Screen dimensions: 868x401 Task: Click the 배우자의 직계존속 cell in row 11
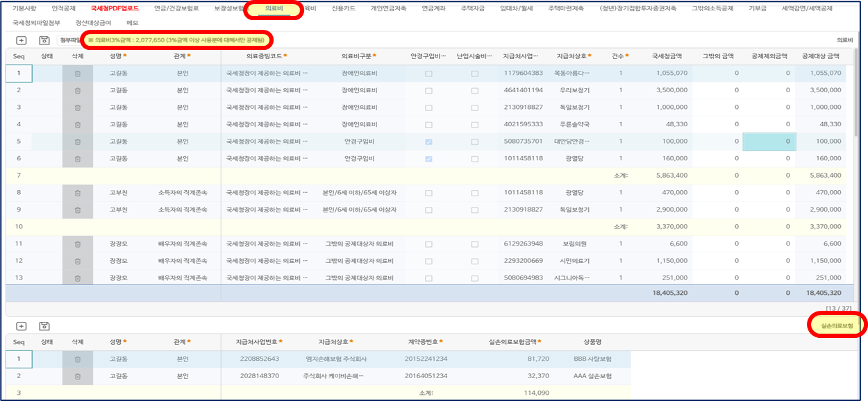click(183, 244)
